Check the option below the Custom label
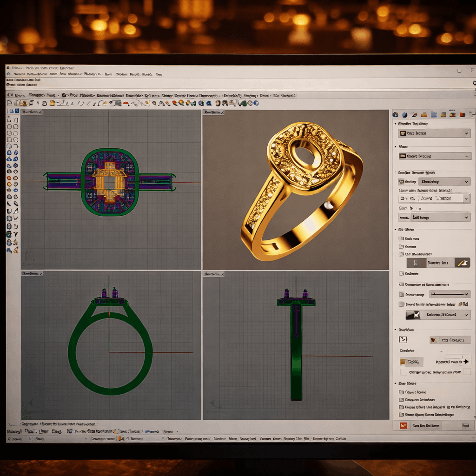The image size is (476, 476). coord(403,372)
